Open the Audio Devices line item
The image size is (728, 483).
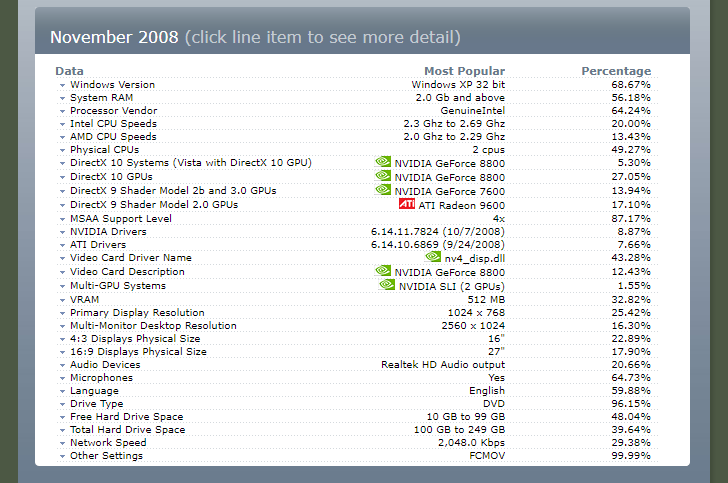105,365
